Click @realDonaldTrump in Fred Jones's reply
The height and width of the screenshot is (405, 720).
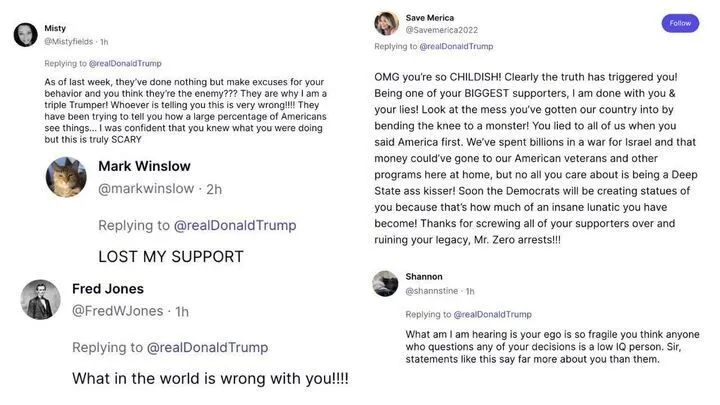tap(207, 348)
